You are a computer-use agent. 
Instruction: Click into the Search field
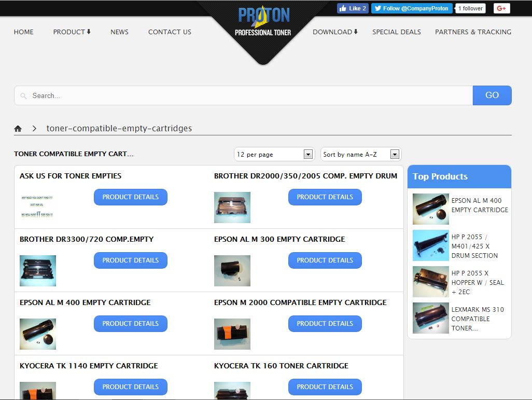point(244,95)
